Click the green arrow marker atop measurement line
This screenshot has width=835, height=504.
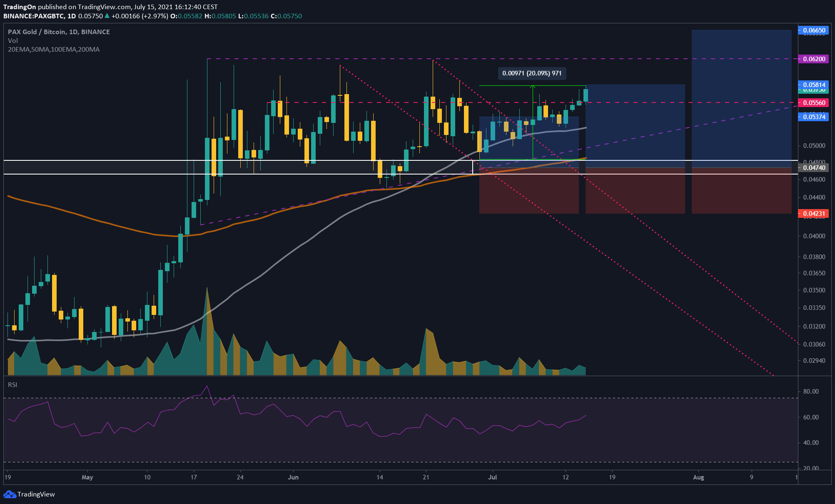point(533,86)
